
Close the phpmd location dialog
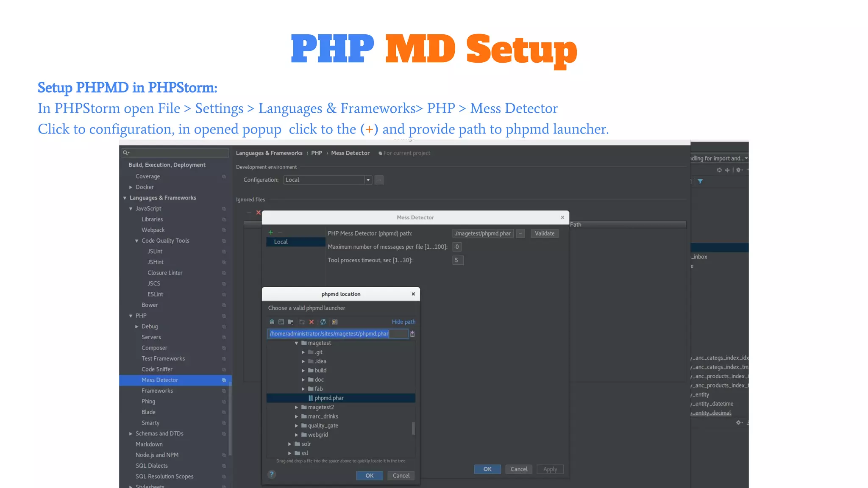click(413, 294)
